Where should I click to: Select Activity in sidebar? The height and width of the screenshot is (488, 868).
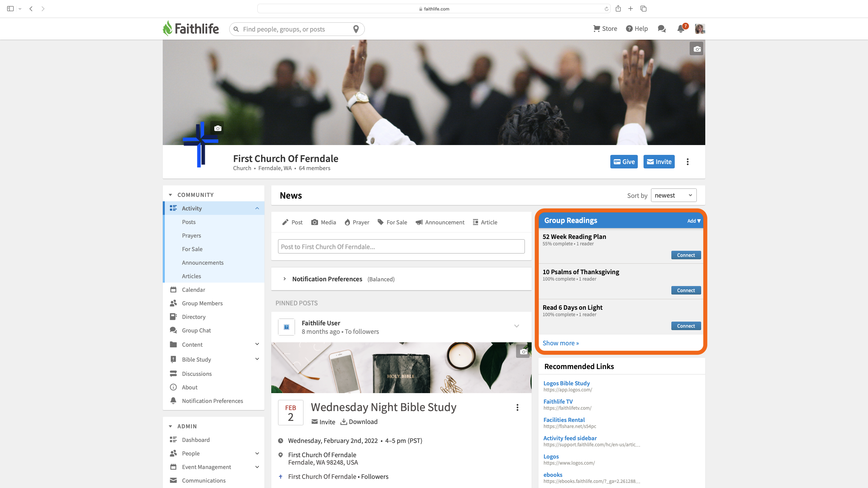[192, 208]
